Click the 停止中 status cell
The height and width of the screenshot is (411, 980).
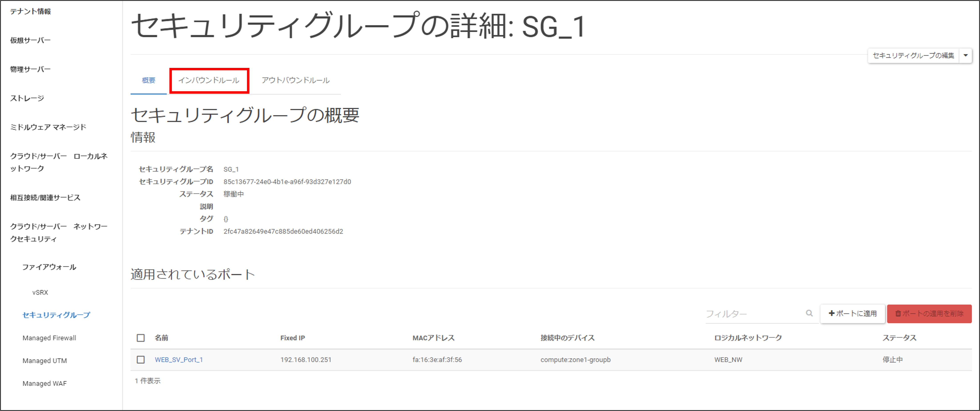892,360
